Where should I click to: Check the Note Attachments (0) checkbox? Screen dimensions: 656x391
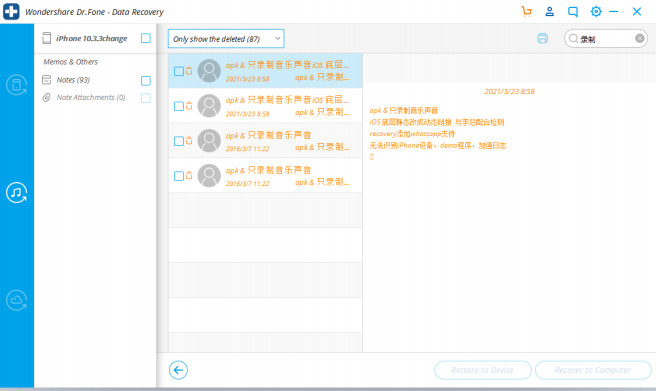coord(146,98)
